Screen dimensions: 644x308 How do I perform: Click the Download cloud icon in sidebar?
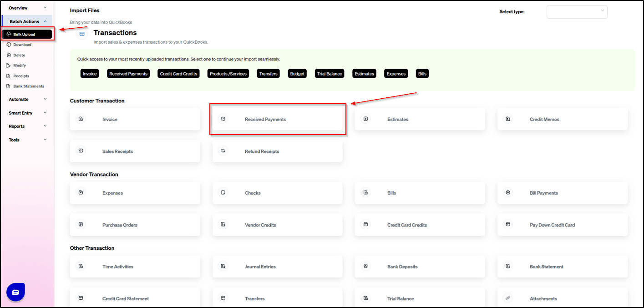(x=8, y=45)
